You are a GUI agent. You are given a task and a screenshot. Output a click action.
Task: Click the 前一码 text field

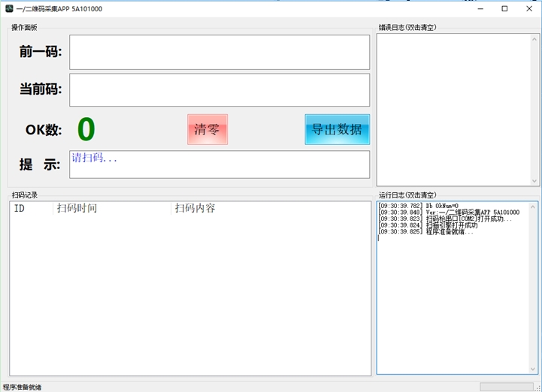[220, 52]
